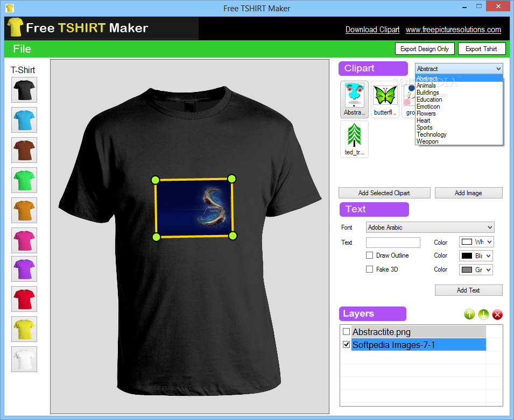Select the yellow T-shirt color

(x=24, y=329)
